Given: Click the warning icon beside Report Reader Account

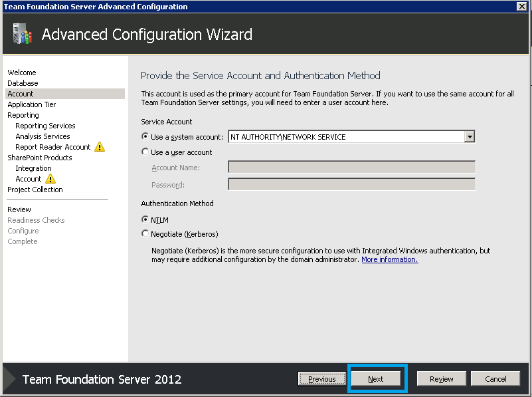Looking at the screenshot, I should pos(100,147).
